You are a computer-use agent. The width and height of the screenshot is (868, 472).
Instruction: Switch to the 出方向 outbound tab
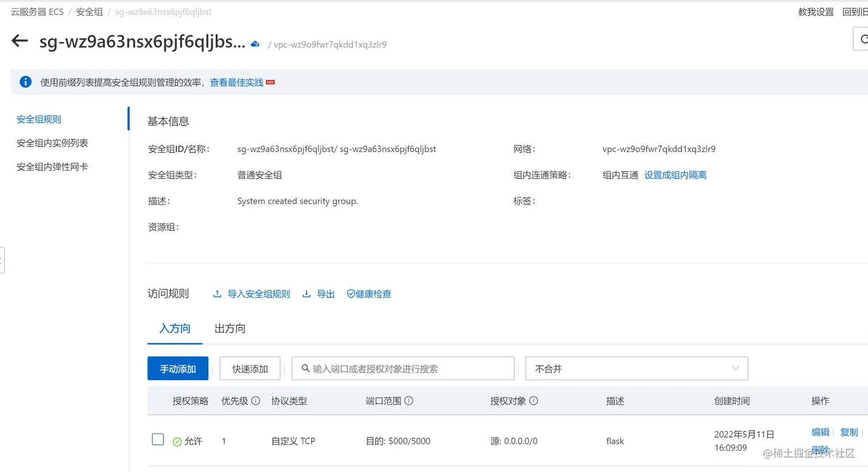pyautogui.click(x=230, y=328)
